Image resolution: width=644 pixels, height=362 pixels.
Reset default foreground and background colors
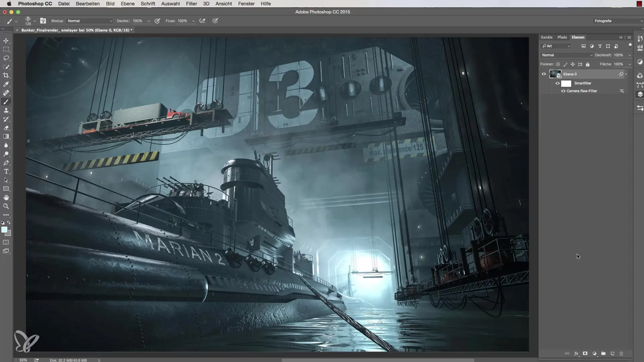3,223
